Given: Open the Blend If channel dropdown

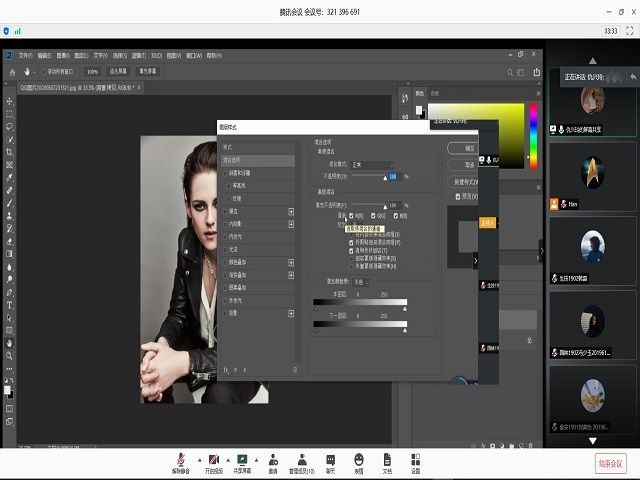Looking at the screenshot, I should pos(362,282).
